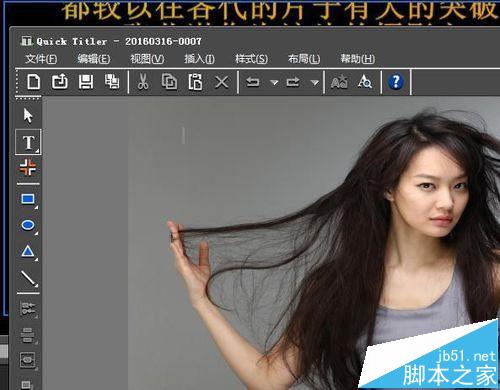
Task: Undo the last action
Action: (x=253, y=82)
